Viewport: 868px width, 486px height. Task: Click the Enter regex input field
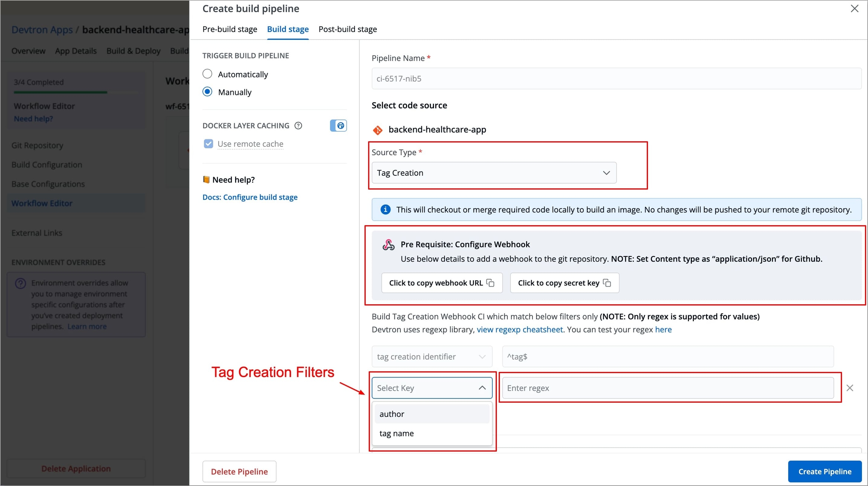point(668,388)
